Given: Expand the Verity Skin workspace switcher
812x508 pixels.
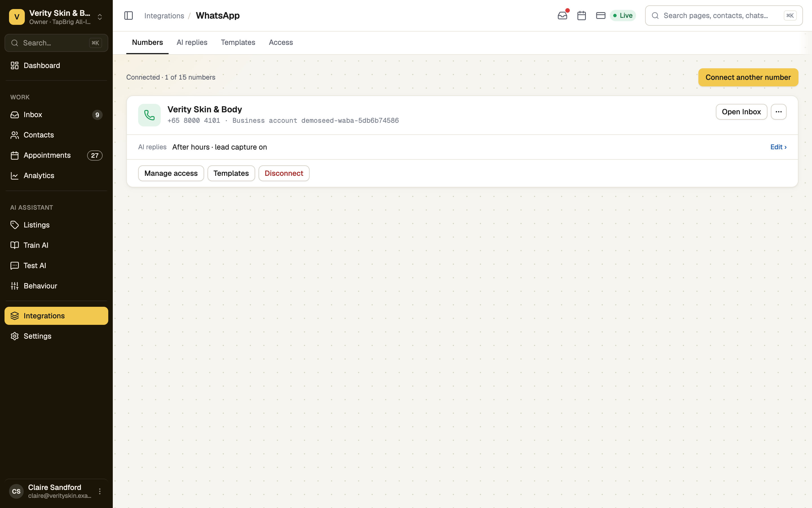Looking at the screenshot, I should 56,17.
